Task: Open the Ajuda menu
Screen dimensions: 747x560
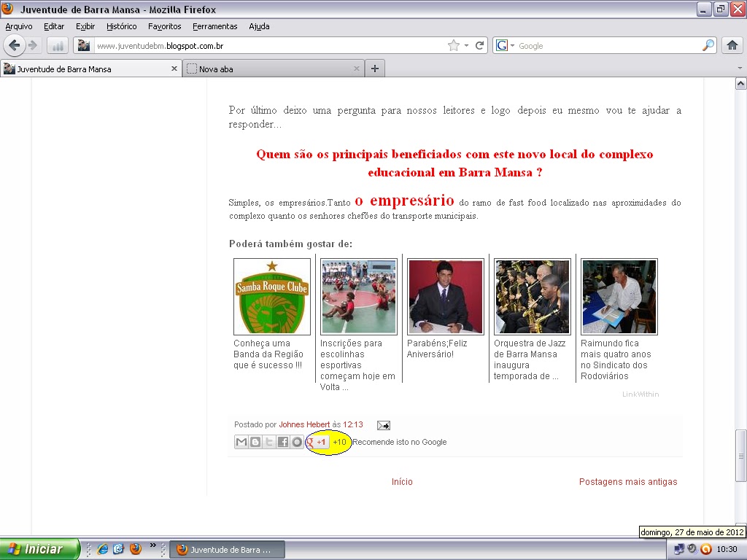Action: (x=259, y=27)
